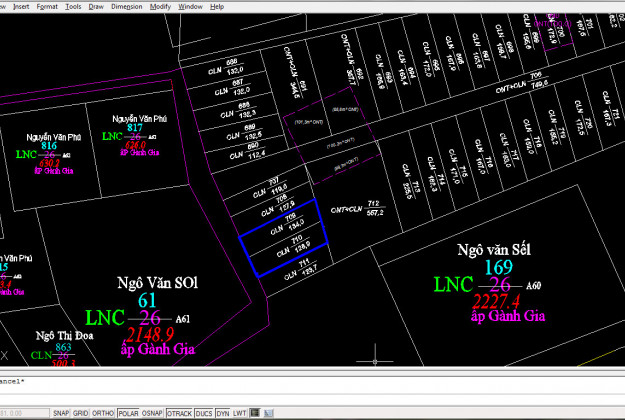Toggle ORTHO mode button

pos(103,412)
